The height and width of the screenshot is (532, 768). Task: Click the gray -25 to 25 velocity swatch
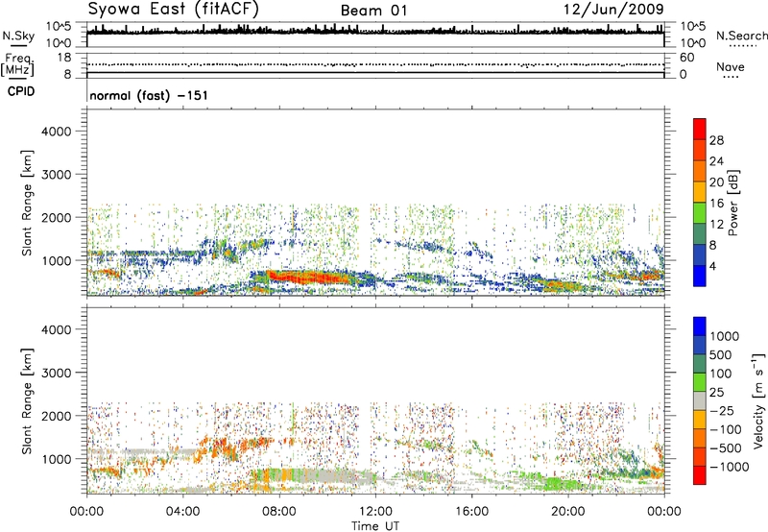(x=700, y=401)
